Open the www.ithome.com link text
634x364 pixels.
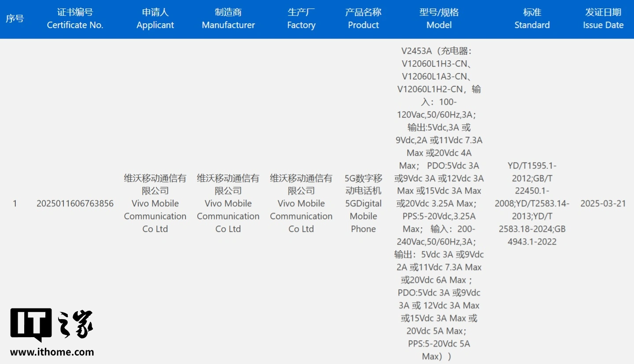click(52, 352)
